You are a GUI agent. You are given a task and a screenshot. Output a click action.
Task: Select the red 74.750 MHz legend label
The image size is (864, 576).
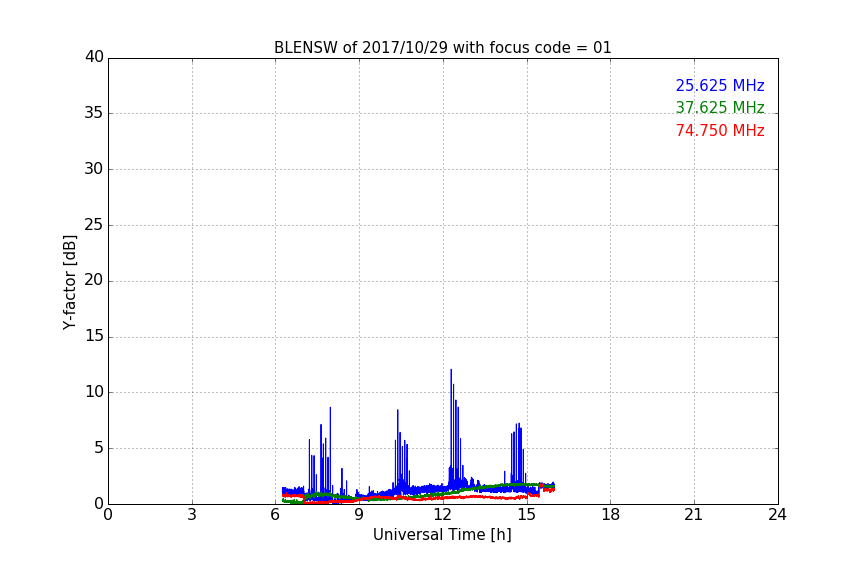point(720,131)
